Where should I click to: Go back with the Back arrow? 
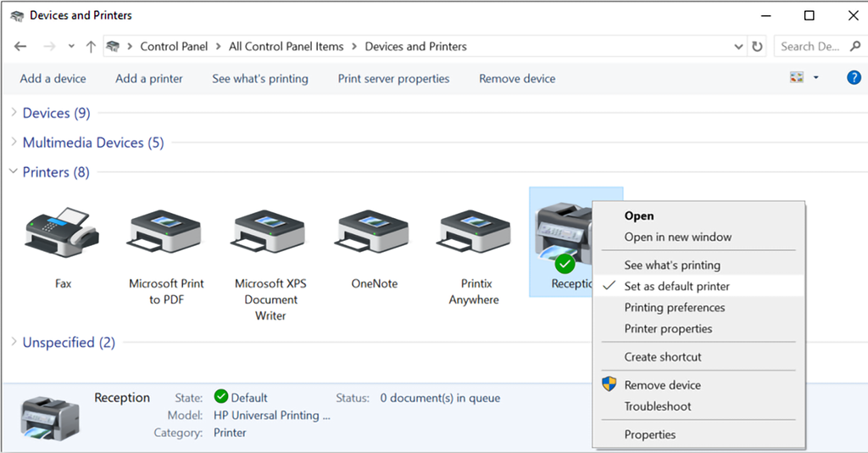(x=20, y=47)
